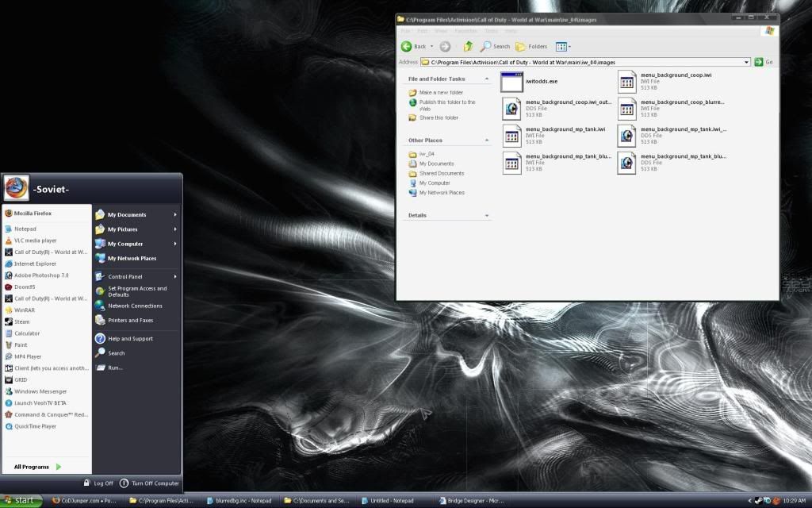
Task: Launch VLC media player
Action: tap(47, 241)
